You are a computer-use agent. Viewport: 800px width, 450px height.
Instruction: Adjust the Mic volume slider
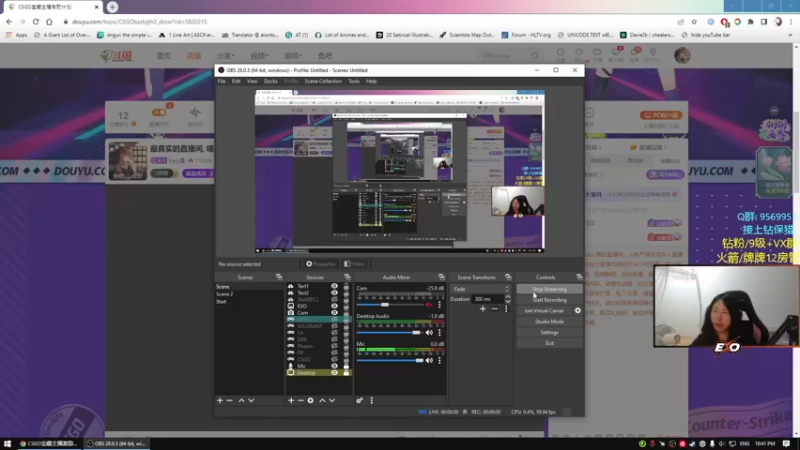[x=390, y=360]
